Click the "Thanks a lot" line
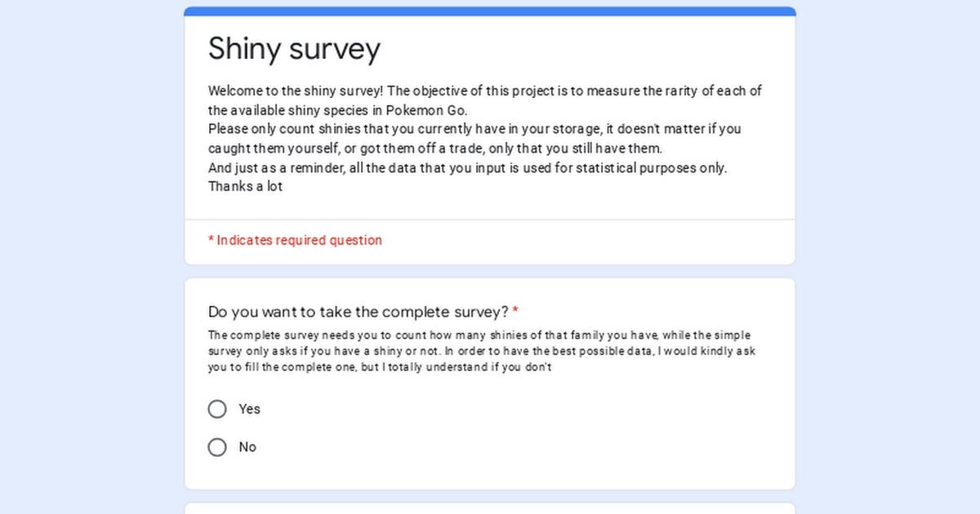Screen dimensions: 980x514 (245, 186)
